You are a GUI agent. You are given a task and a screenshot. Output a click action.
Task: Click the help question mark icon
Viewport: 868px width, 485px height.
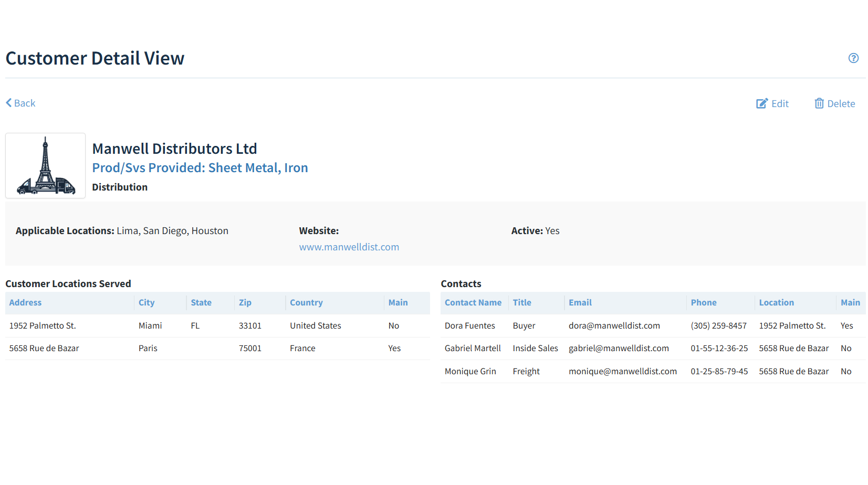[x=853, y=58]
